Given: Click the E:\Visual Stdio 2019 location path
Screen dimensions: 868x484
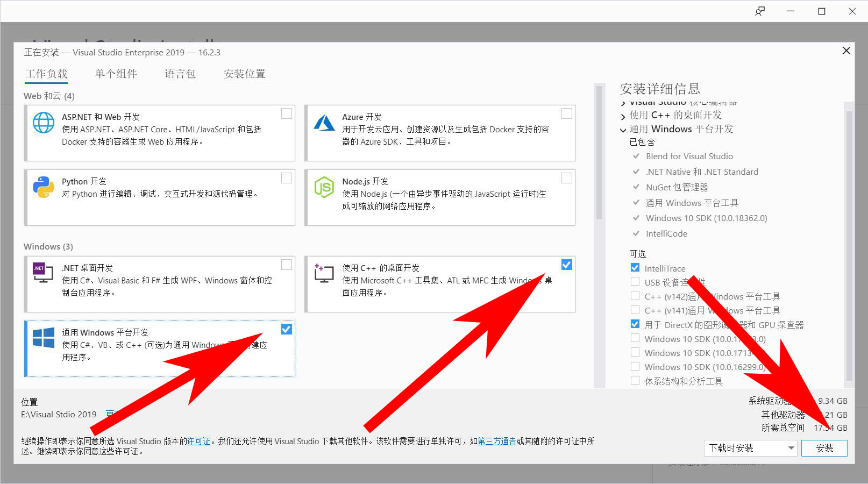Looking at the screenshot, I should click(x=59, y=414).
